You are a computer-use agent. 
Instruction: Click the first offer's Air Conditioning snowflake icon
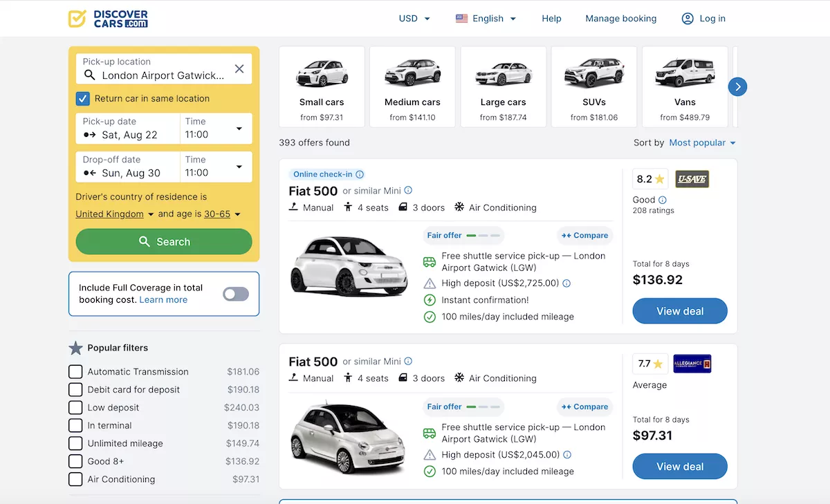(459, 207)
